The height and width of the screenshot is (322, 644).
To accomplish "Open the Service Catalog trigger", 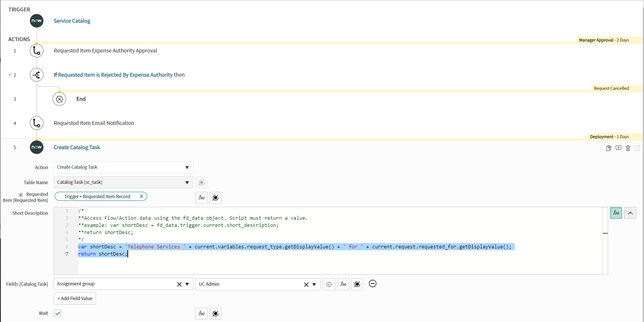I will coord(72,21).
